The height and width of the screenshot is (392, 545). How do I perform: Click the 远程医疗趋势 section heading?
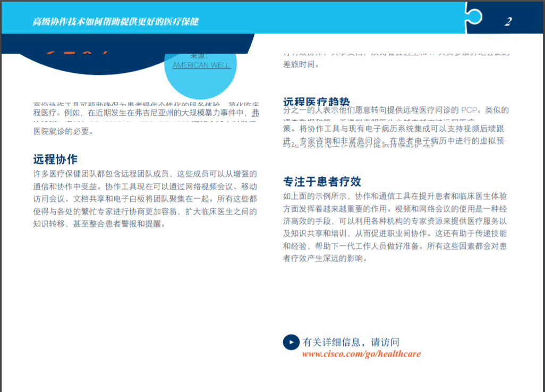[317, 102]
